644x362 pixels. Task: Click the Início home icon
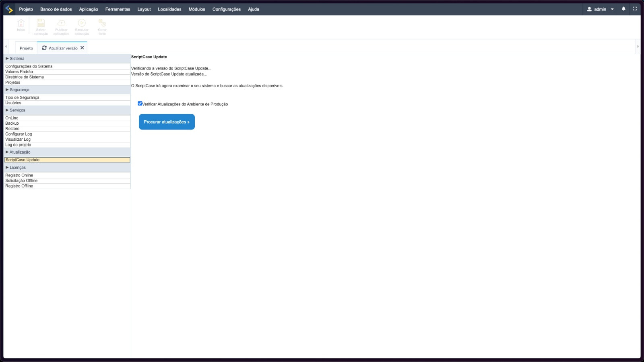pos(21,23)
